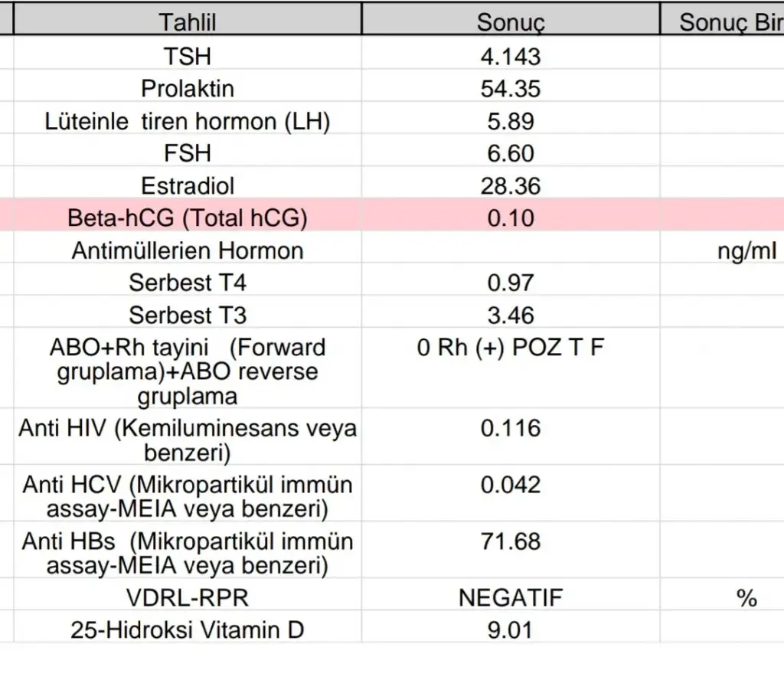Screen dimensions: 784x693
Task: Select the Anti HBs result 71.68
Action: pyautogui.click(x=511, y=541)
